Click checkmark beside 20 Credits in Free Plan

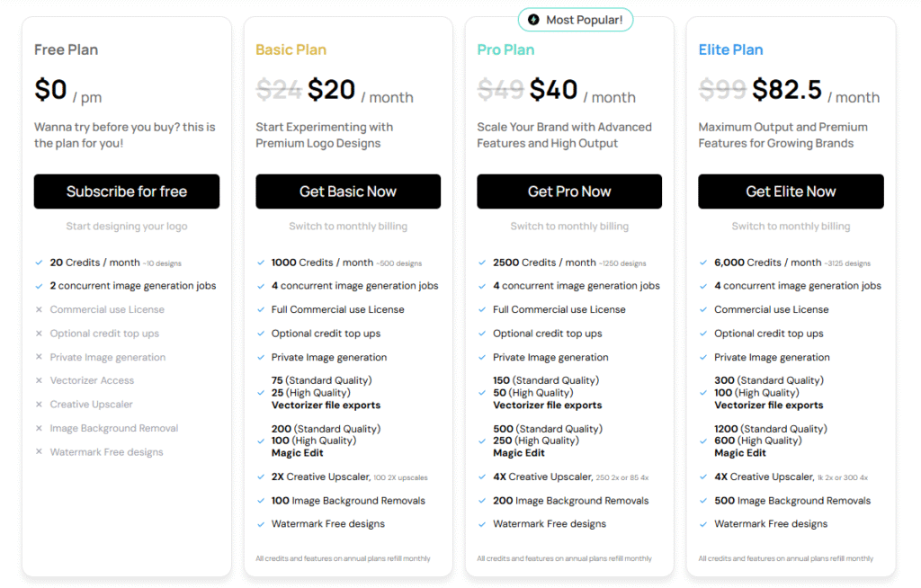click(x=39, y=263)
